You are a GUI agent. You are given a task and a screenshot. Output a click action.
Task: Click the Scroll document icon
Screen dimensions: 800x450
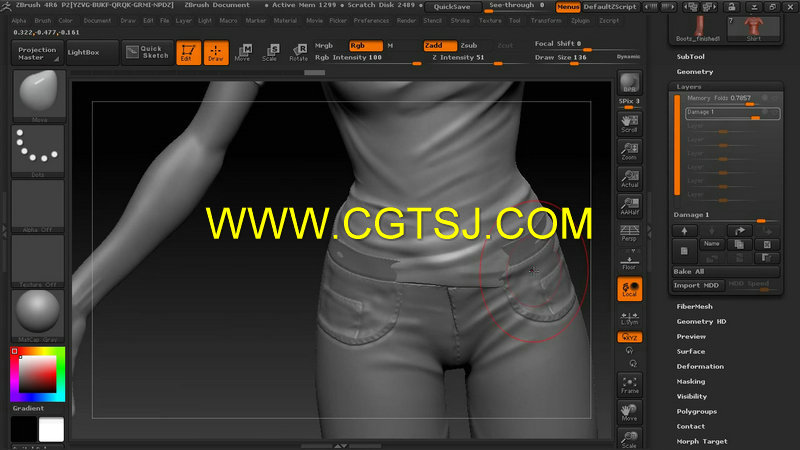[x=630, y=123]
